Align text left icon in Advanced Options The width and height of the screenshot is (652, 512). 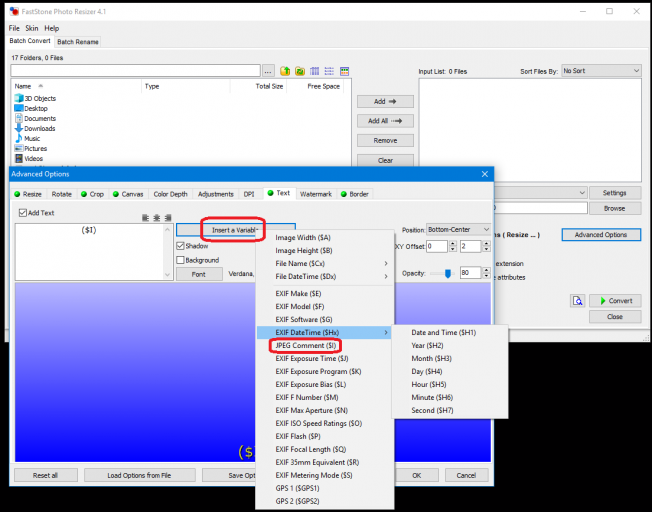145,218
